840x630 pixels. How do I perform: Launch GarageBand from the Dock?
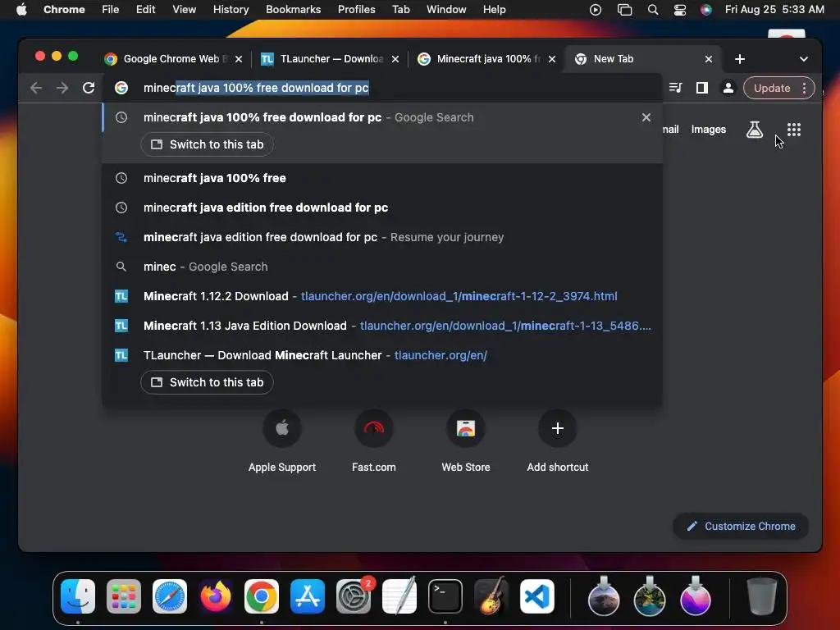click(491, 596)
